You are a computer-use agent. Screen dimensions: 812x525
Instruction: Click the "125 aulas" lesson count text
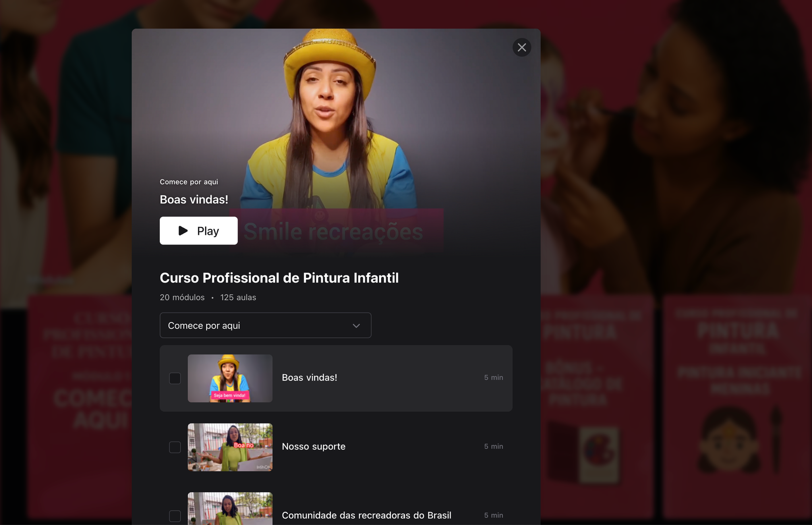(x=238, y=298)
